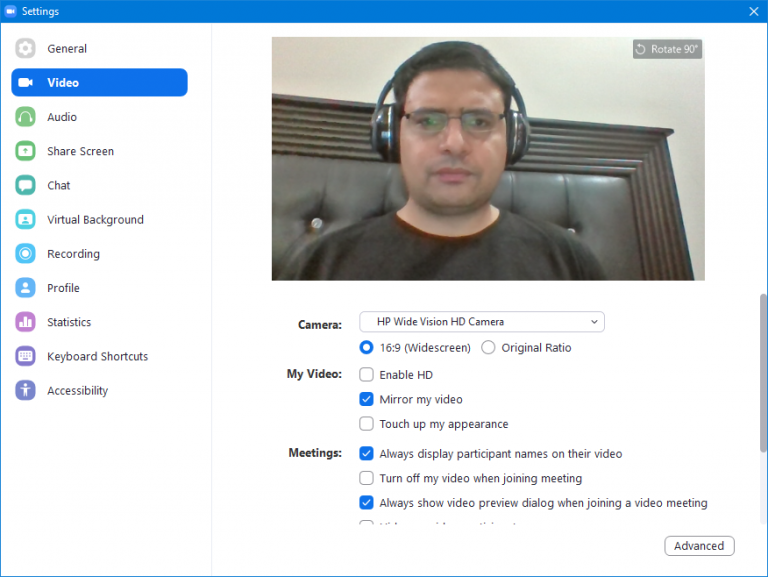The image size is (768, 577).
Task: Switch to the Accessibility settings tab
Action: [77, 391]
